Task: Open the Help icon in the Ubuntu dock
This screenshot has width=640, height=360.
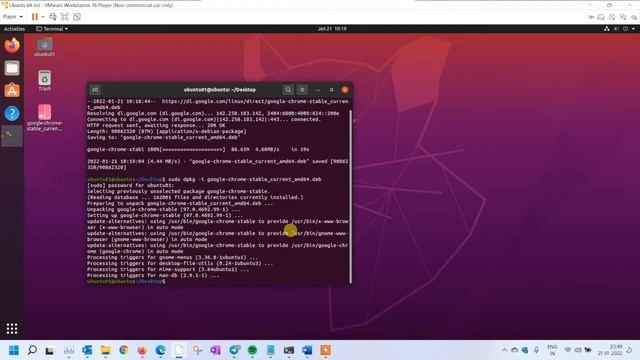Action: pyautogui.click(x=12, y=113)
